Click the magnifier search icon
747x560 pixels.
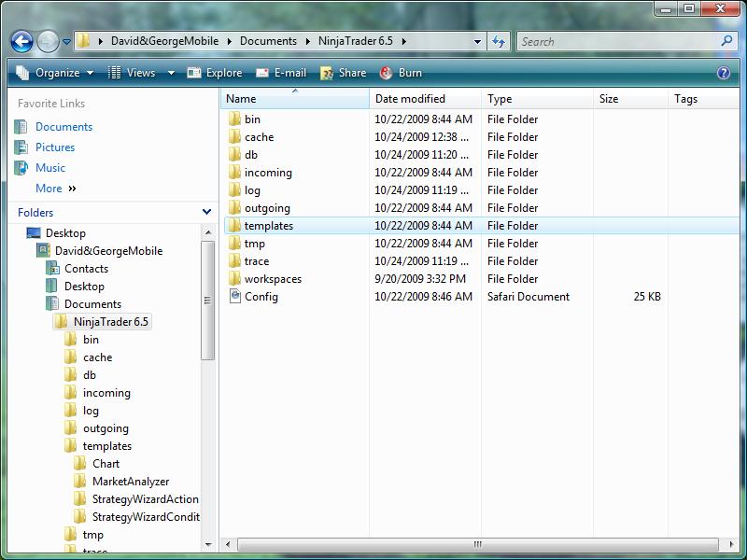coord(727,41)
